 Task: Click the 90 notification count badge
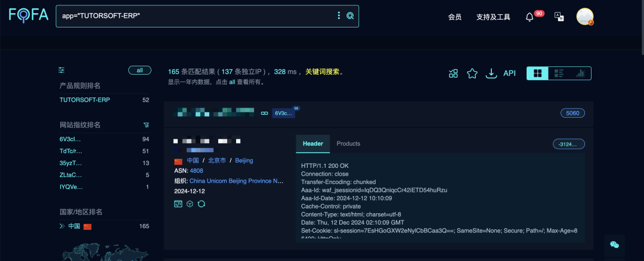coord(539,14)
